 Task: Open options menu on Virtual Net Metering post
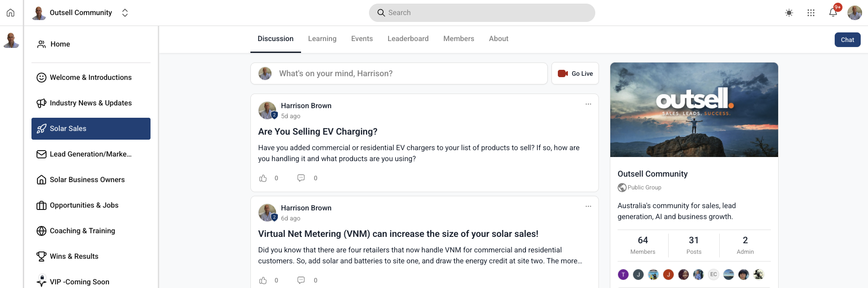tap(588, 206)
